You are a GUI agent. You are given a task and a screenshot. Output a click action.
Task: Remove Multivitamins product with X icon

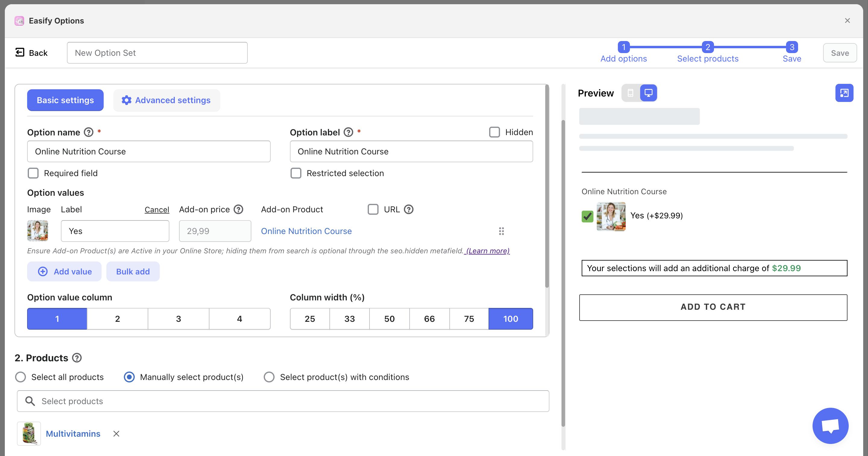point(116,434)
